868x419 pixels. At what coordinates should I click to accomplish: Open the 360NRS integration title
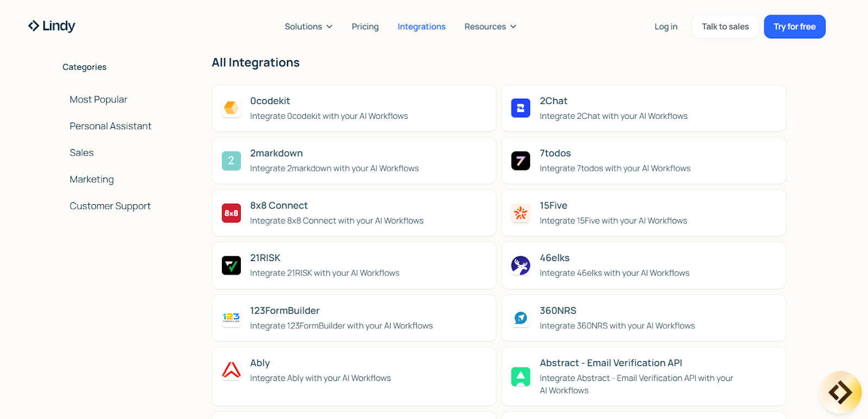558,310
